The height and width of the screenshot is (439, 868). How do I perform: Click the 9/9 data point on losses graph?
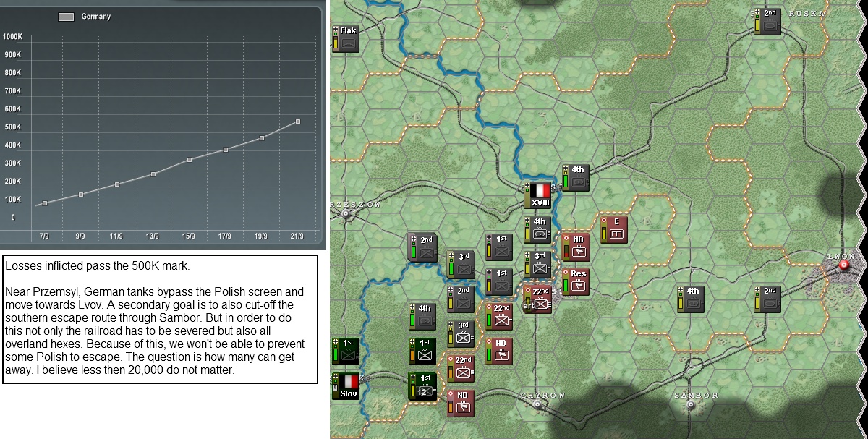81,195
